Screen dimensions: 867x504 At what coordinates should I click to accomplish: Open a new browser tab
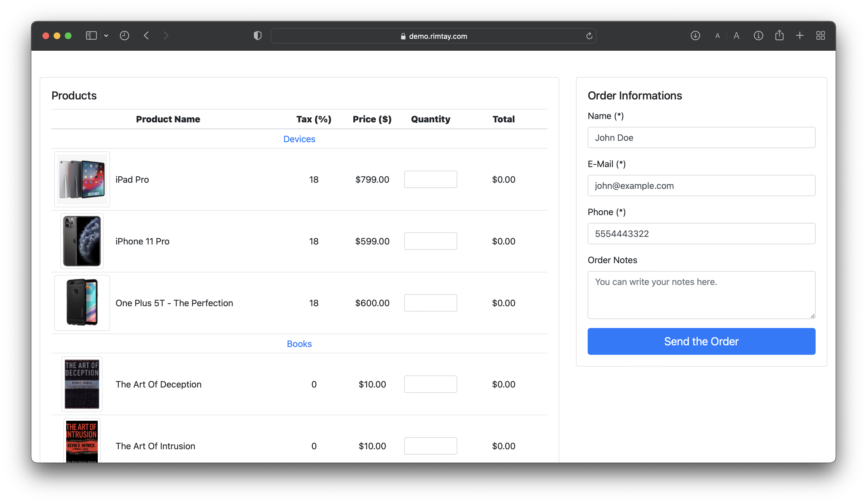(x=800, y=35)
